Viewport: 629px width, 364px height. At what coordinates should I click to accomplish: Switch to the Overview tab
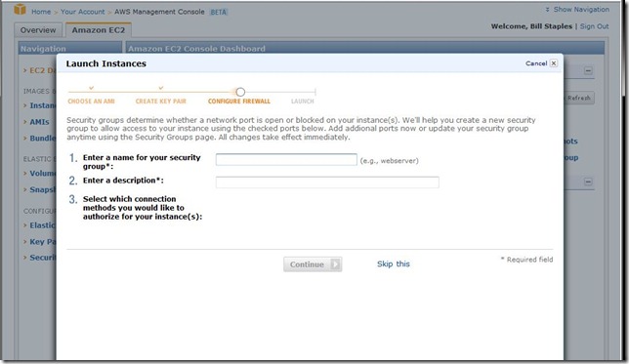[38, 30]
